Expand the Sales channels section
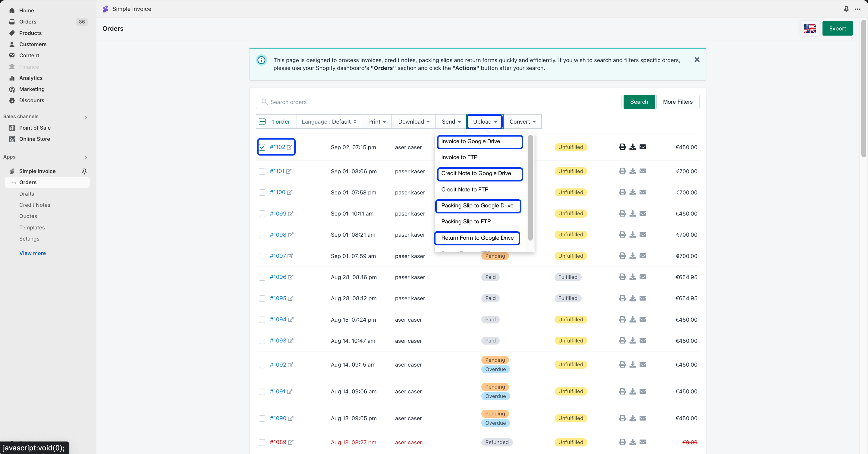The width and height of the screenshot is (868, 454). point(86,117)
